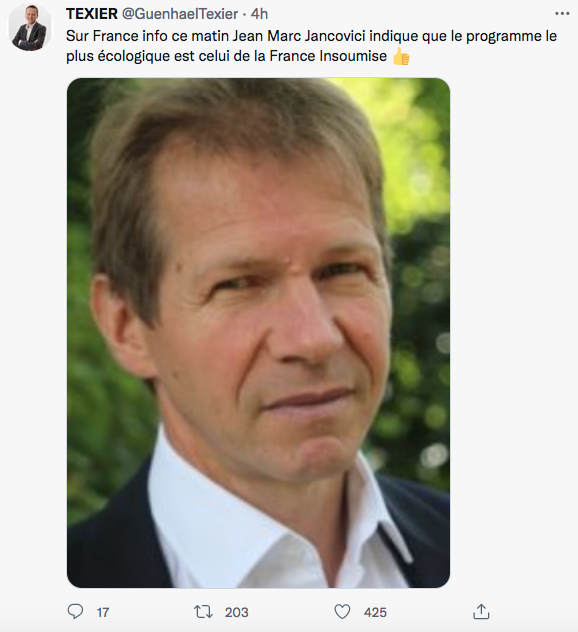Open the share upload icon

click(481, 611)
